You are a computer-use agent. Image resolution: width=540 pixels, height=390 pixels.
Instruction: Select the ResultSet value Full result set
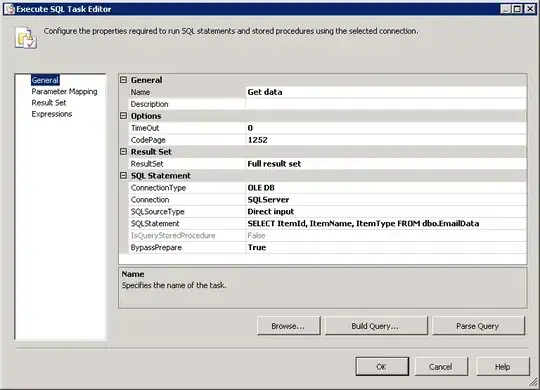[x=386, y=164]
